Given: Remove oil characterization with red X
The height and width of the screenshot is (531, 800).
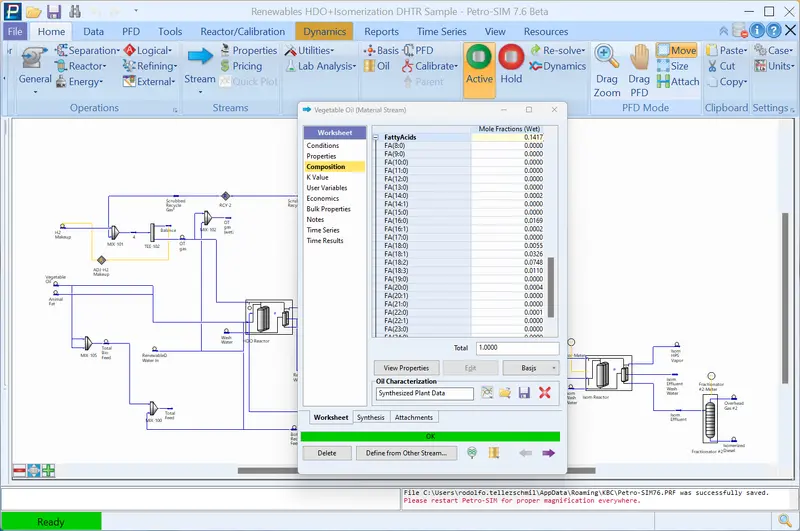Looking at the screenshot, I should click(x=544, y=393).
